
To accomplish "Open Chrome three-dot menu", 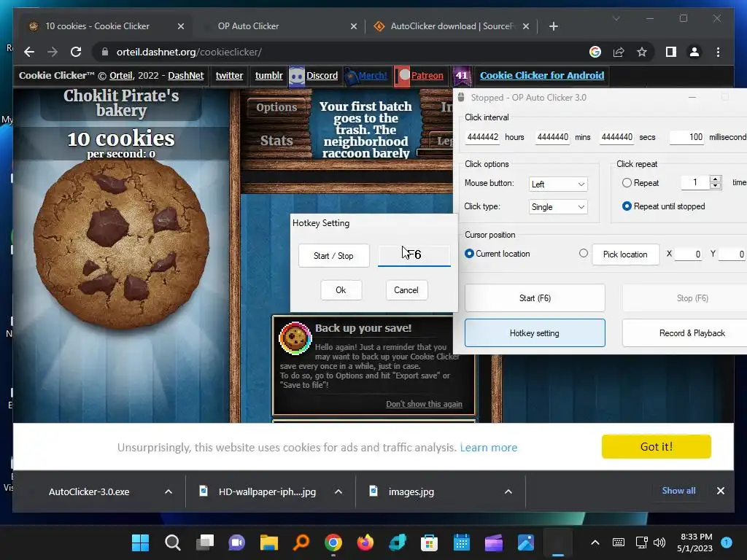I will (x=718, y=52).
